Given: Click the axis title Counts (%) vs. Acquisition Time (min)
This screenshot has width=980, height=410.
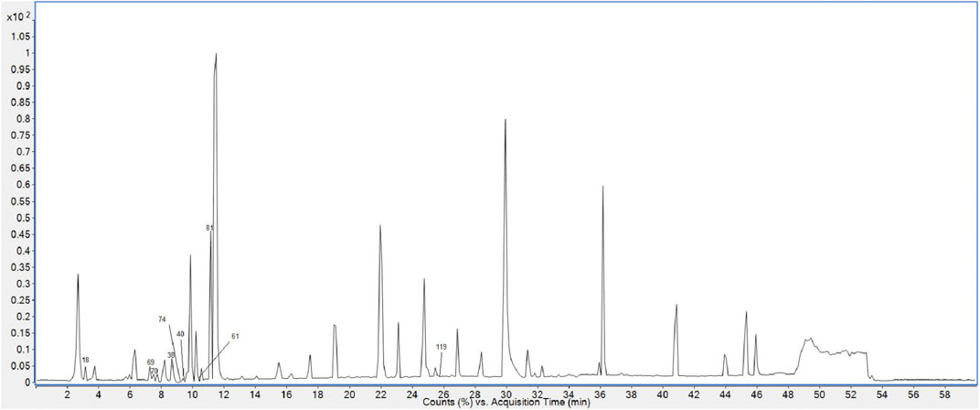Looking at the screenshot, I should pos(506,404).
